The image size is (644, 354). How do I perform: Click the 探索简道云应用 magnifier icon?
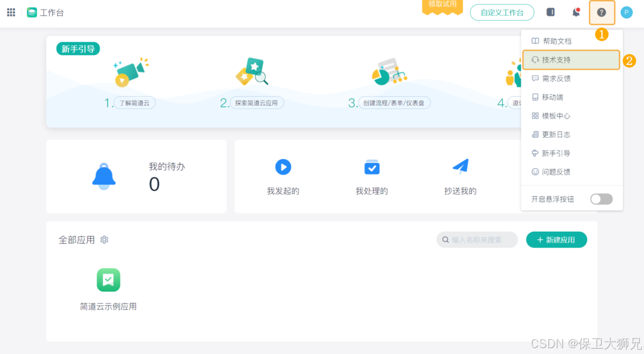point(251,72)
